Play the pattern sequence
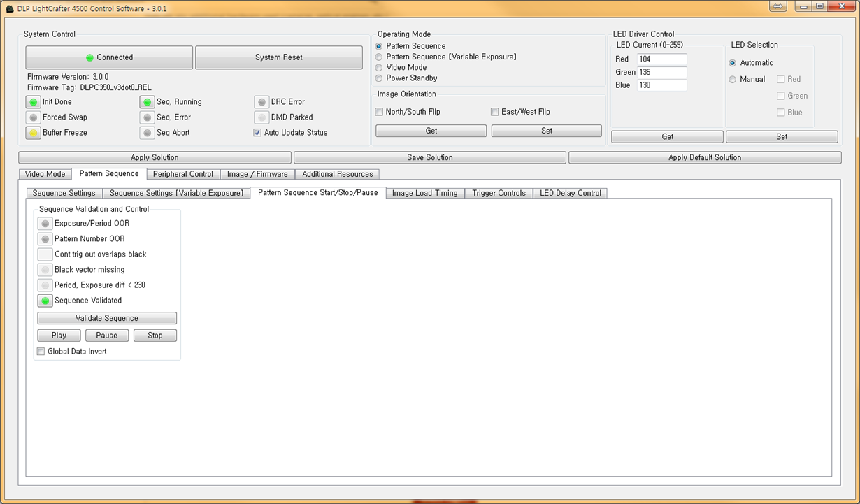The image size is (860, 504). coord(59,336)
